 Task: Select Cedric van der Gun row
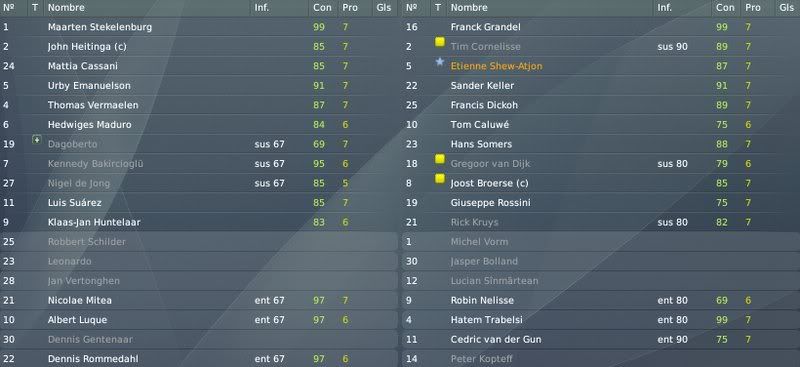[601, 339]
